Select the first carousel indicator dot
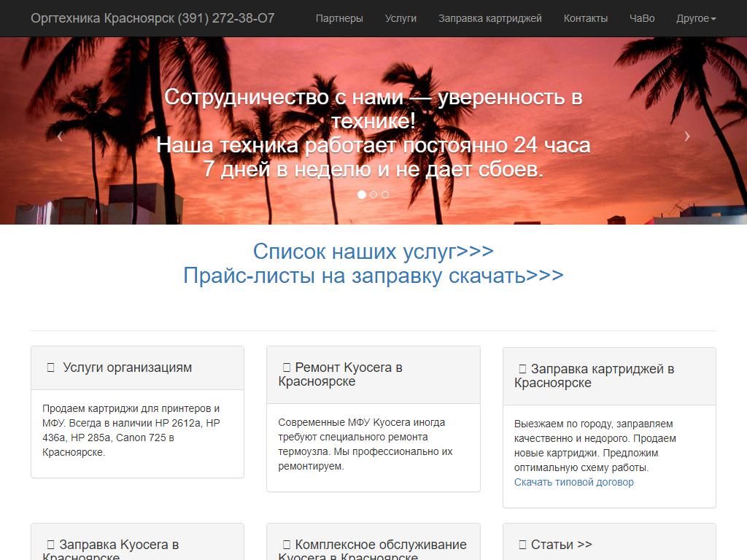Viewport: 747px width, 560px height. click(362, 195)
